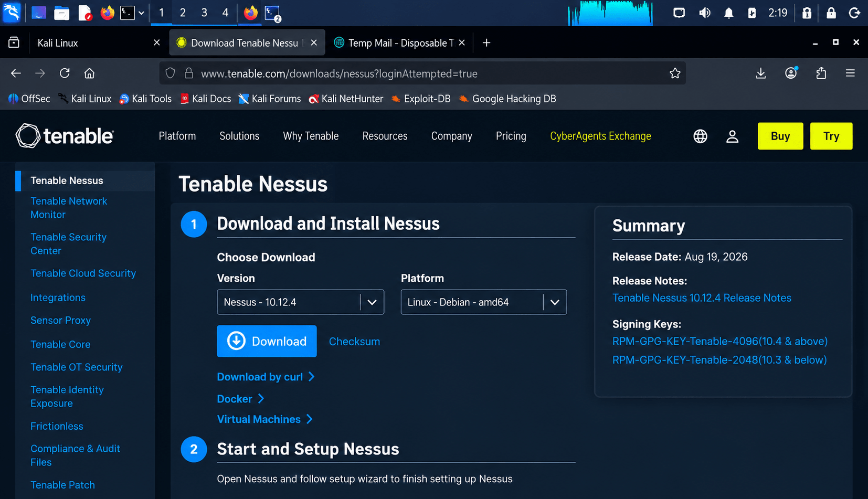Click the browser reload icon
The image size is (868, 499).
click(x=65, y=73)
